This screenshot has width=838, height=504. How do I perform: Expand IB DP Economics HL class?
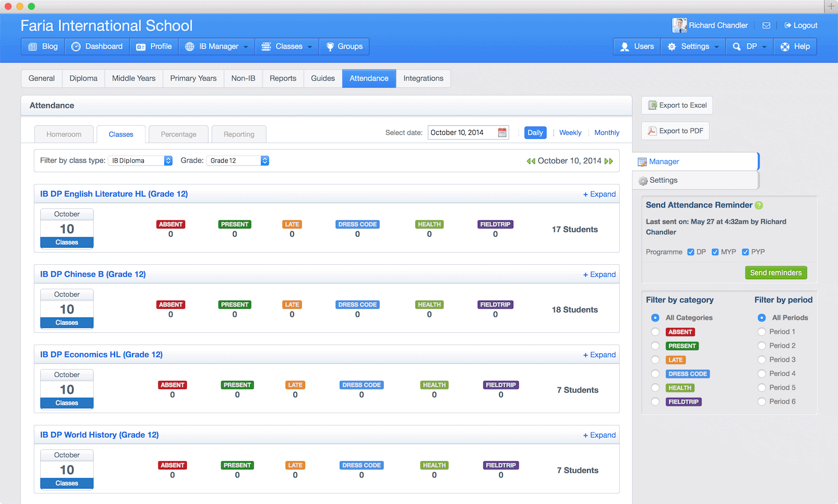coord(599,355)
